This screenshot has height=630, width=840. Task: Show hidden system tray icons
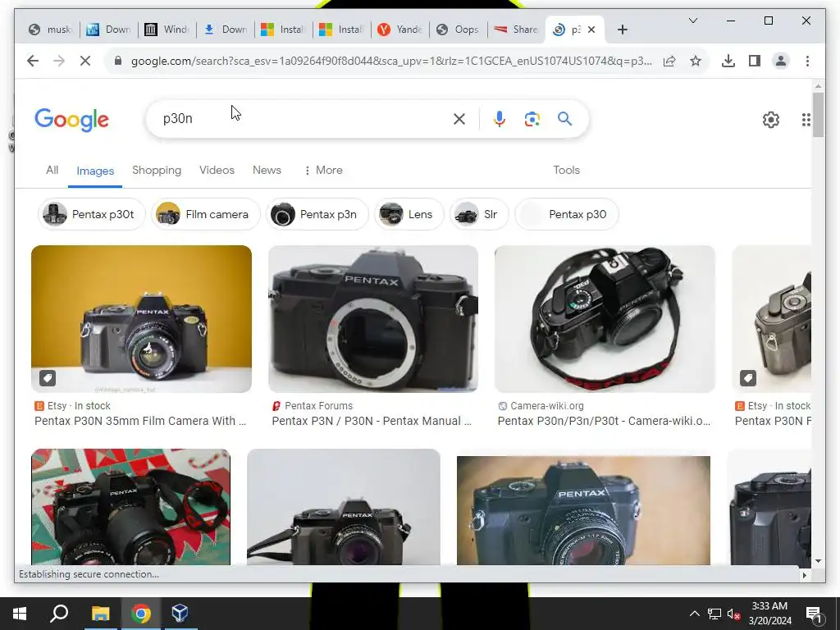[x=694, y=614]
